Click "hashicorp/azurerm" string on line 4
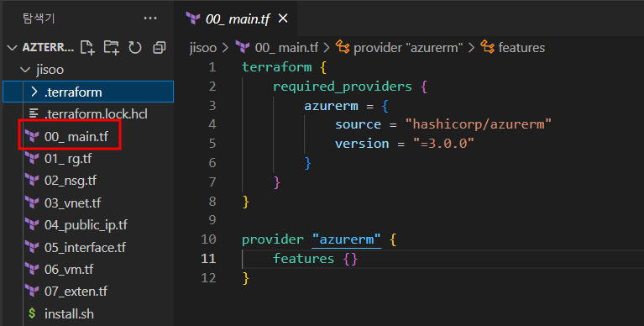This screenshot has height=326, width=644. click(479, 124)
